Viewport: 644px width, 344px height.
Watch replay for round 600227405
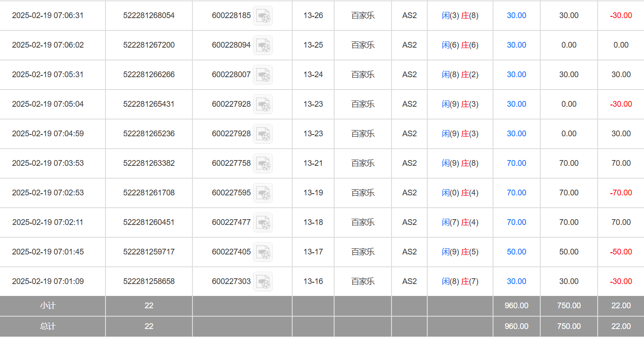263,252
